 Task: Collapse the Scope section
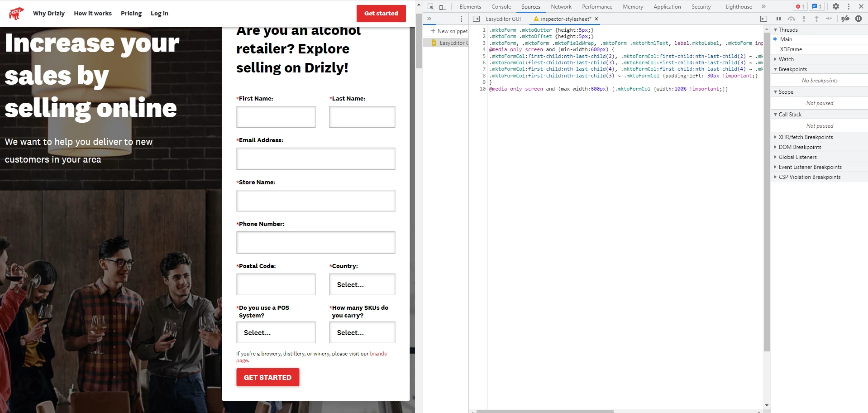820,91
